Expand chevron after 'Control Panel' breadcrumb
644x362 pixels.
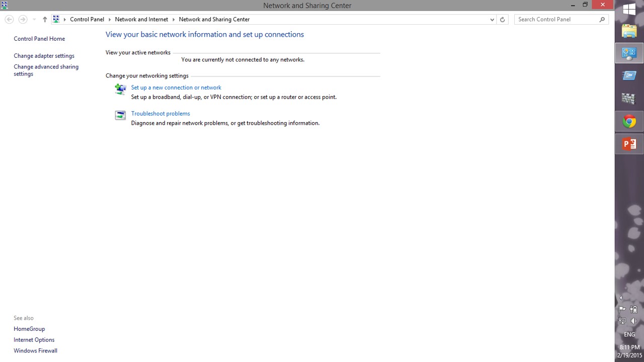tap(110, 20)
